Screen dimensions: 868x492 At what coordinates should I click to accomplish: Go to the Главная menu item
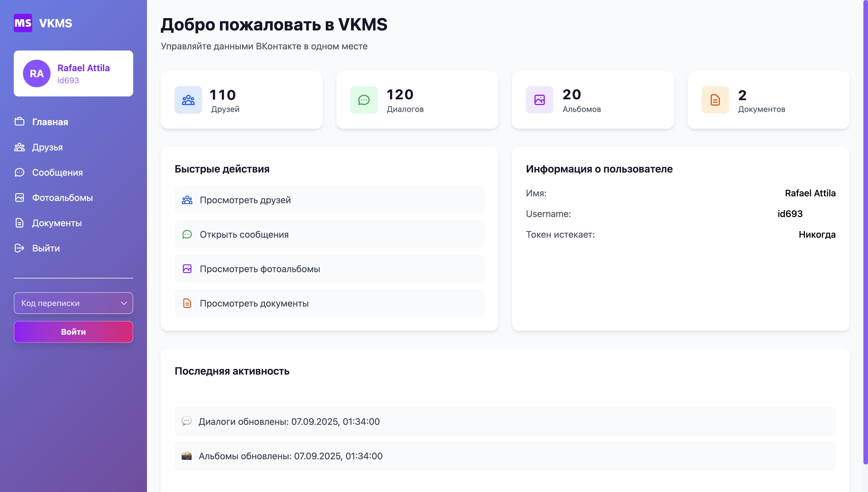(50, 122)
